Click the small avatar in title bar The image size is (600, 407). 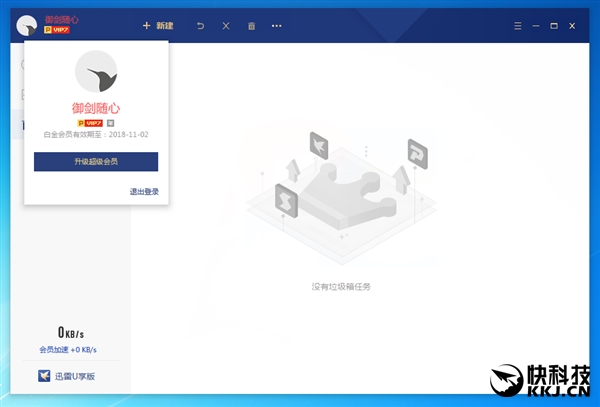point(27,26)
